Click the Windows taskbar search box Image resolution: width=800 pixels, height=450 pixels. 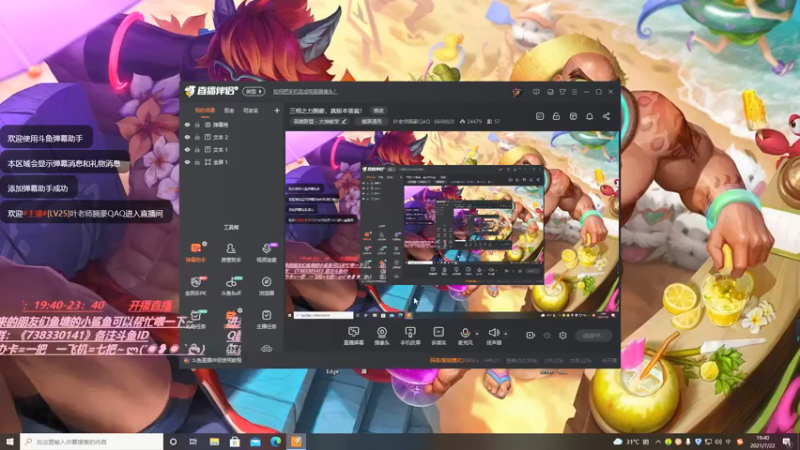[92, 441]
